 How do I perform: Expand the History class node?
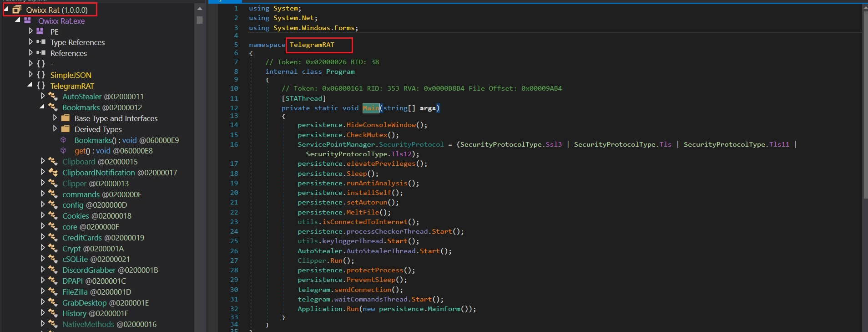tap(43, 313)
